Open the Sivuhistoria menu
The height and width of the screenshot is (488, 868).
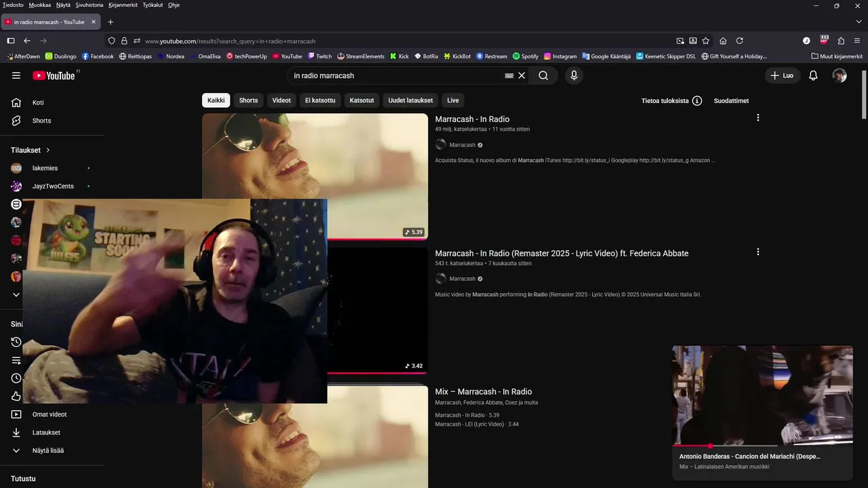pyautogui.click(x=90, y=5)
